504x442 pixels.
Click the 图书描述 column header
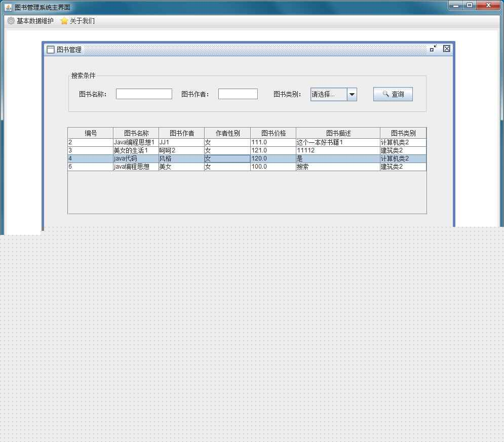pyautogui.click(x=338, y=133)
